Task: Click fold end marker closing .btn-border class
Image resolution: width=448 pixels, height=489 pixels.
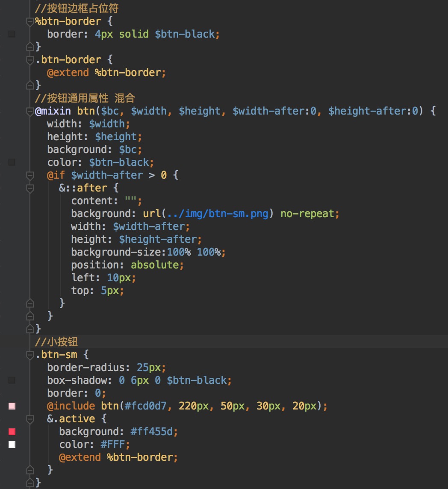Action: (30, 85)
